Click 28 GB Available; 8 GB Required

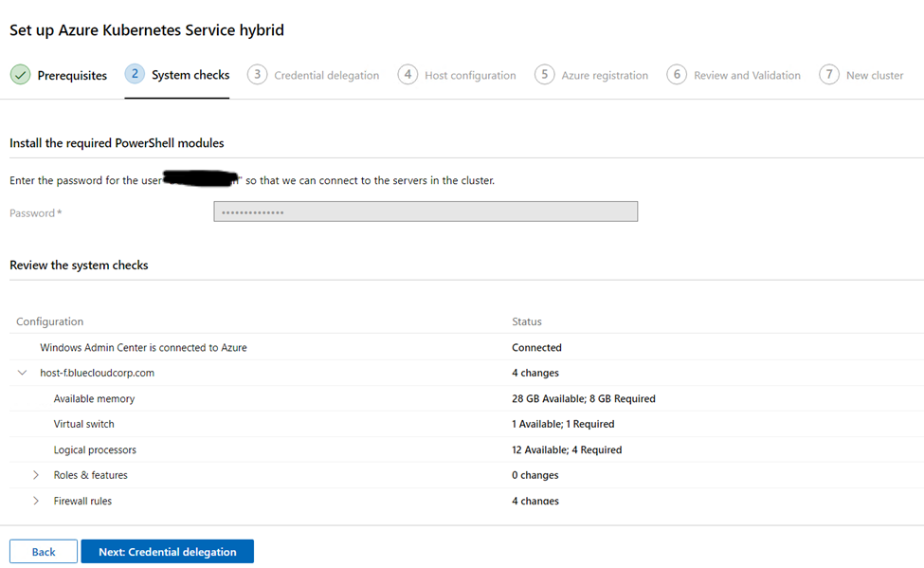tap(584, 398)
